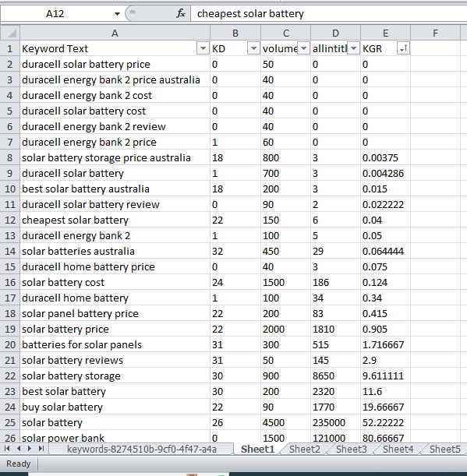
Task: Click cell 'duracell energy bank 2 cost'
Action: pyautogui.click(x=115, y=95)
